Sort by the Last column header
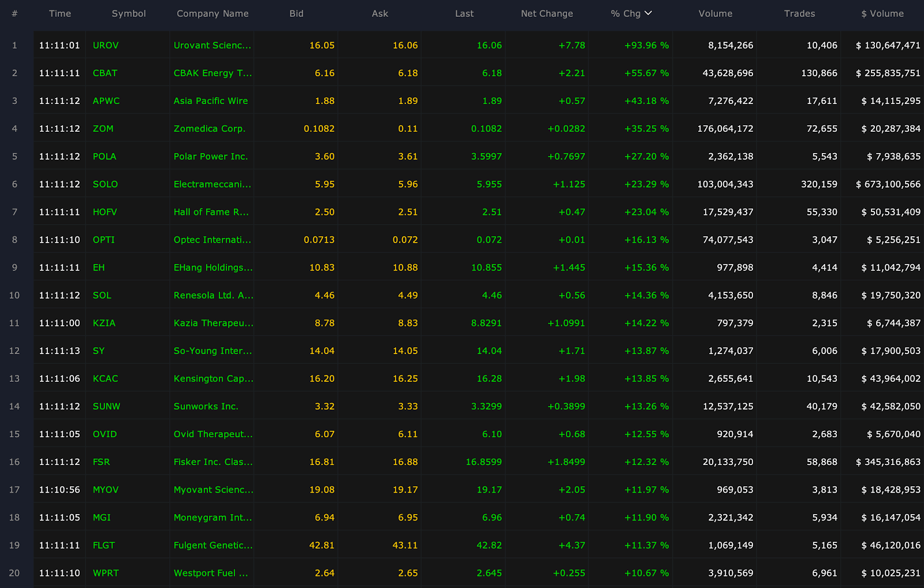The width and height of the screenshot is (924, 588). pos(464,13)
